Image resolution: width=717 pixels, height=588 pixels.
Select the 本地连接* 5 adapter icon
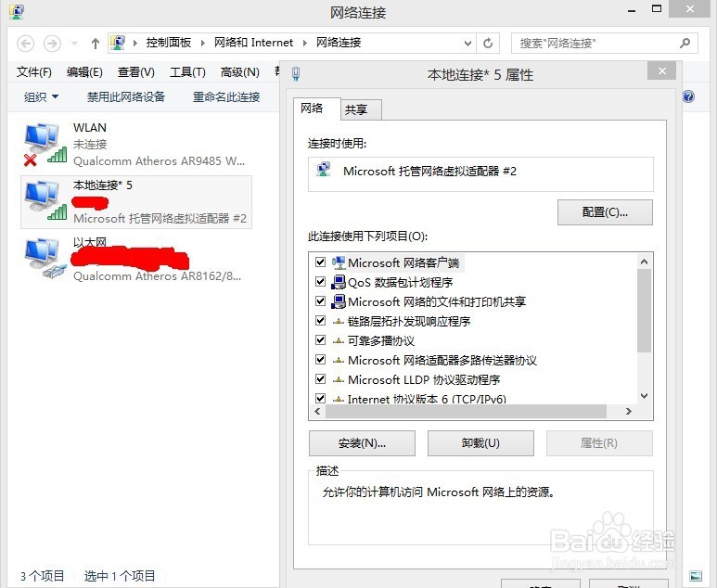click(x=45, y=200)
